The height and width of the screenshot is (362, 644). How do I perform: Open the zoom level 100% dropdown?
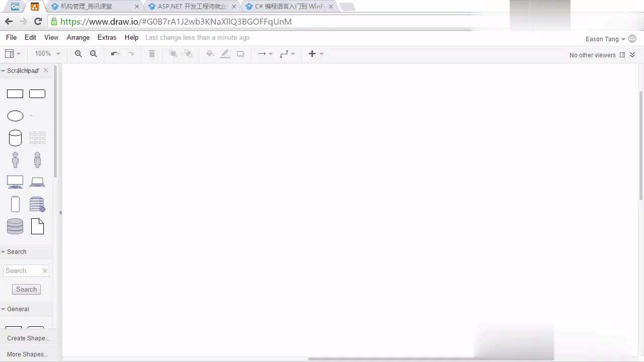[x=47, y=53]
